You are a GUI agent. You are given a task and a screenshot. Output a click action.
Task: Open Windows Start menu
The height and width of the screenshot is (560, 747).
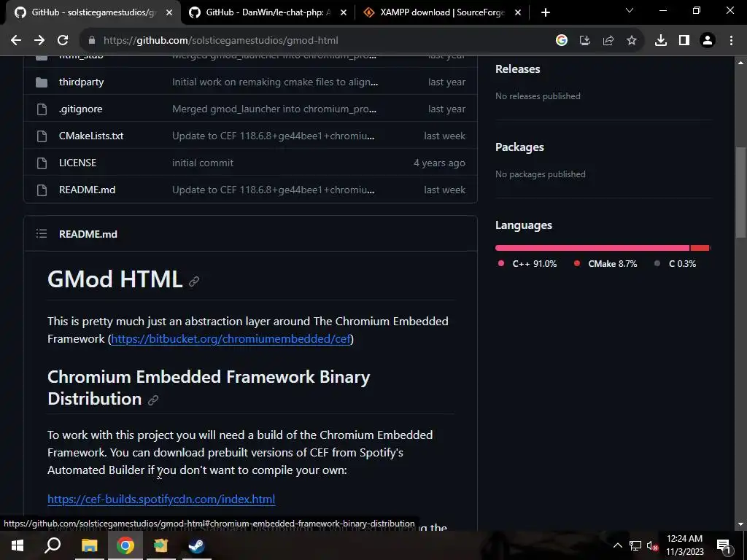[18, 545]
